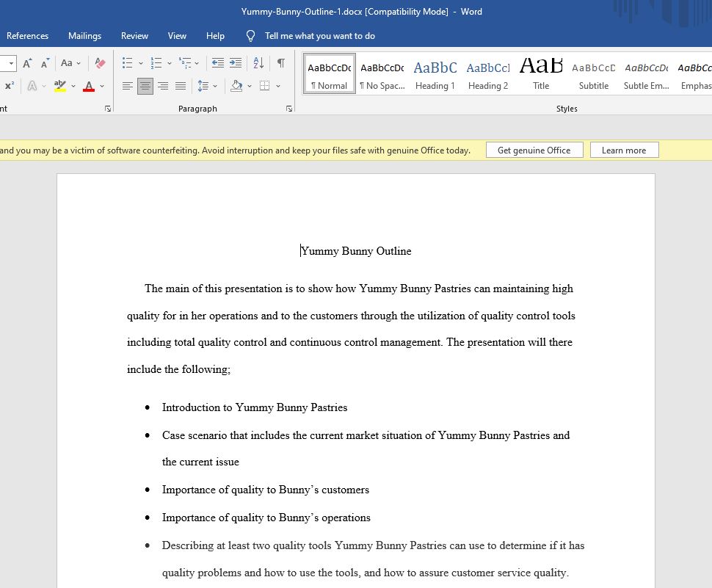Open font color dropdown arrow
This screenshot has width=712, height=588.
click(102, 86)
